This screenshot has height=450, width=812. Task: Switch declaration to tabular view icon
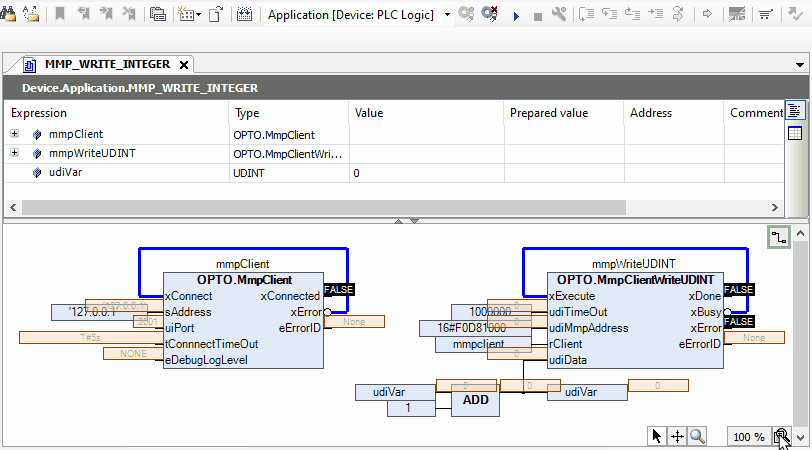pyautogui.click(x=795, y=133)
